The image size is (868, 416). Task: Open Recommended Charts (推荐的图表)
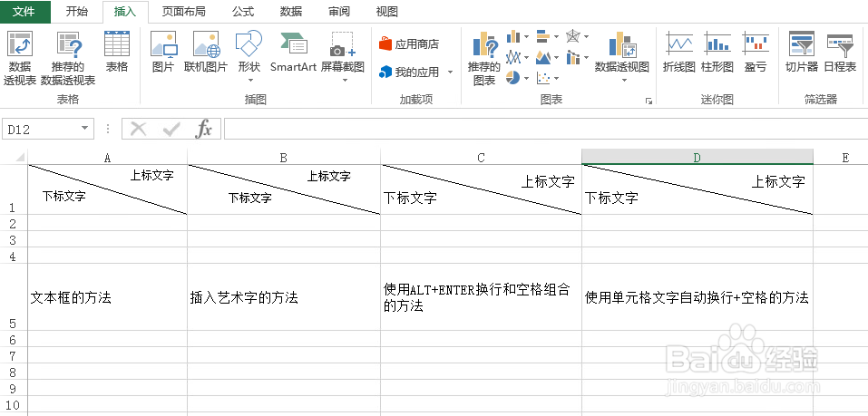pyautogui.click(x=483, y=58)
